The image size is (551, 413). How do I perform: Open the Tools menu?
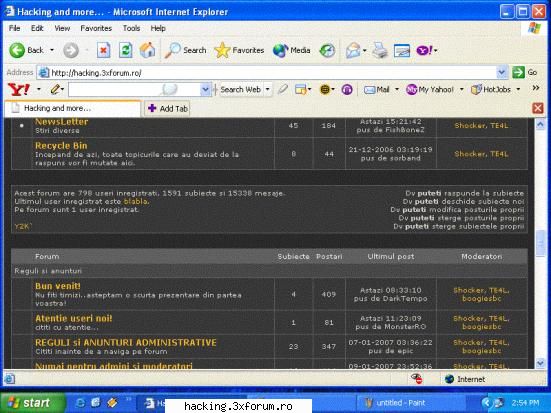[131, 28]
